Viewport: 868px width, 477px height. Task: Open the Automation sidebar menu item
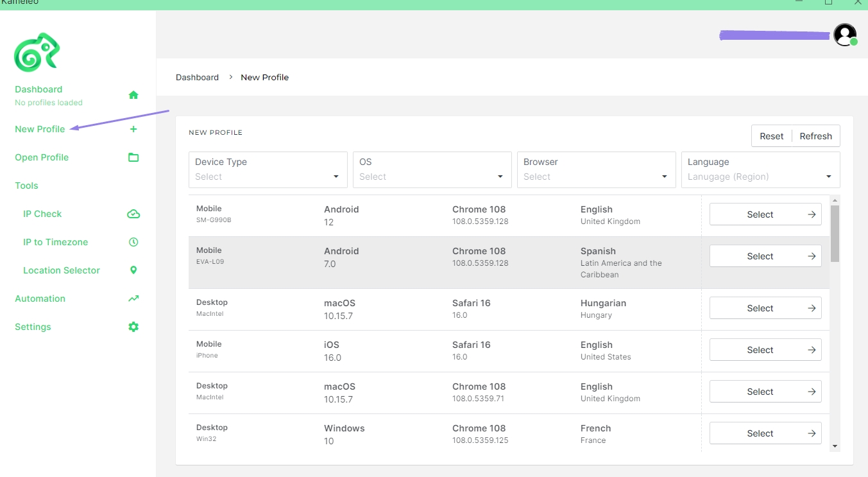[x=40, y=299]
